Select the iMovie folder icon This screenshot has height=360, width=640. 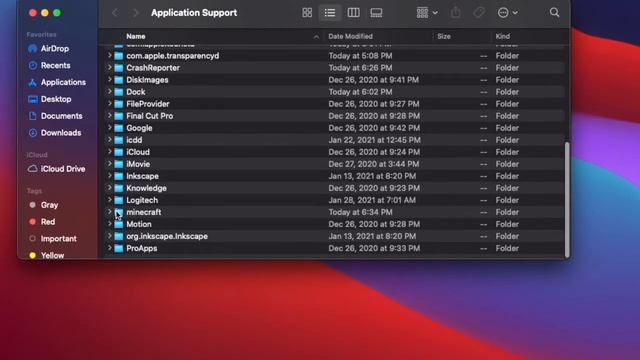119,164
